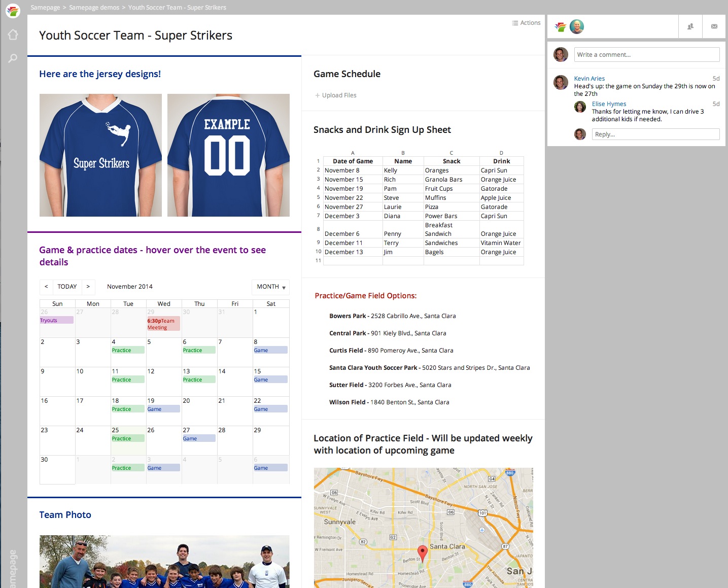Go to next month in calendar

tap(88, 287)
